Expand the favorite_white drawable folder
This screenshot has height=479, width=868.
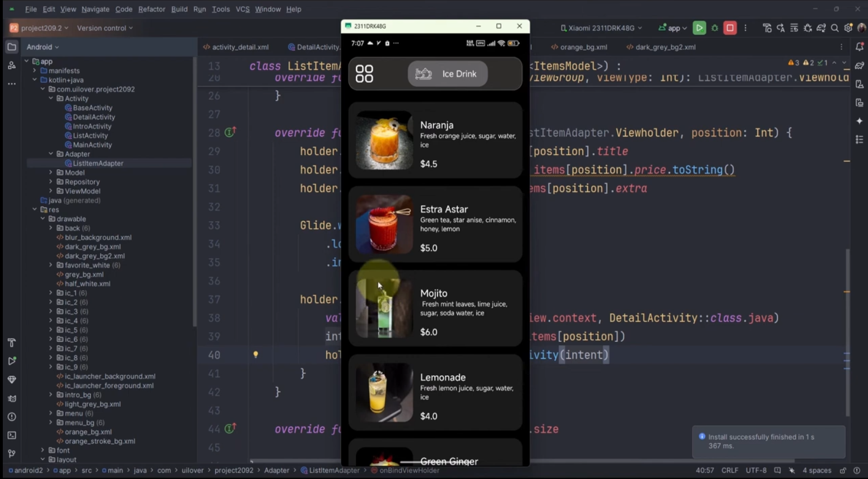pos(51,265)
